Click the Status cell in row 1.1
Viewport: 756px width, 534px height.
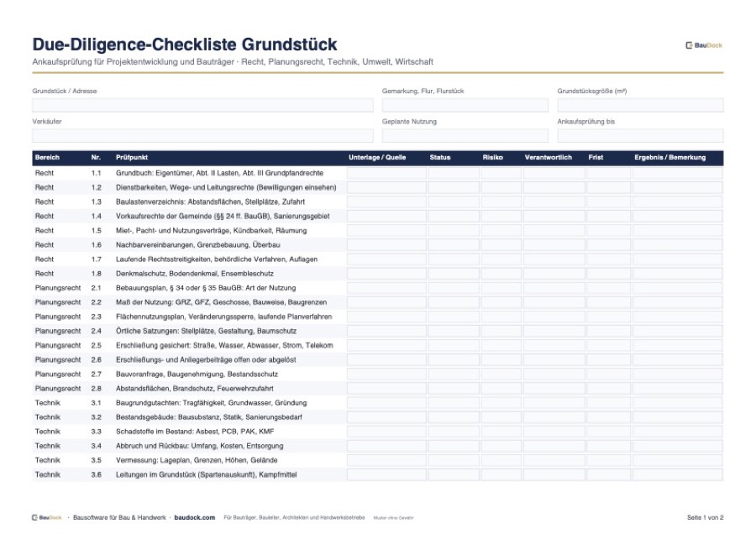(x=454, y=173)
